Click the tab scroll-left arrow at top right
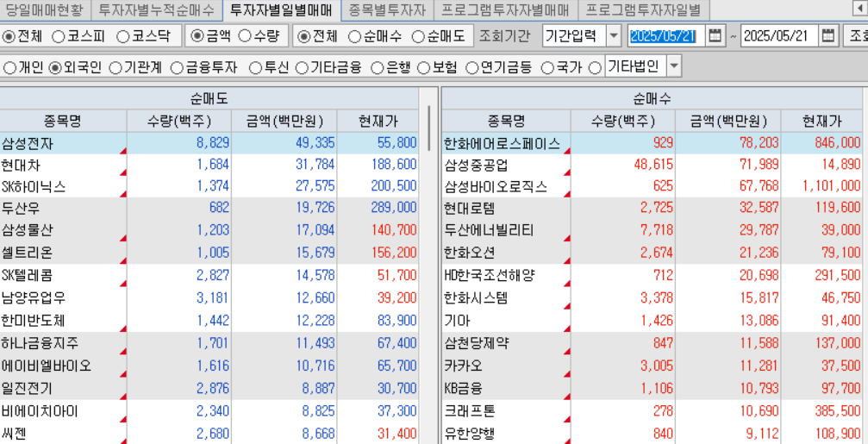868x444 pixels. [859, 9]
